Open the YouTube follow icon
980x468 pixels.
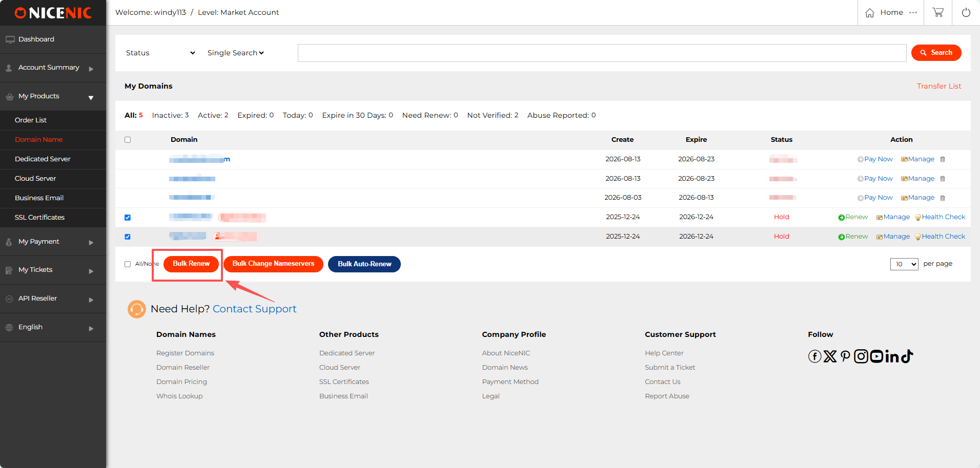coord(876,356)
